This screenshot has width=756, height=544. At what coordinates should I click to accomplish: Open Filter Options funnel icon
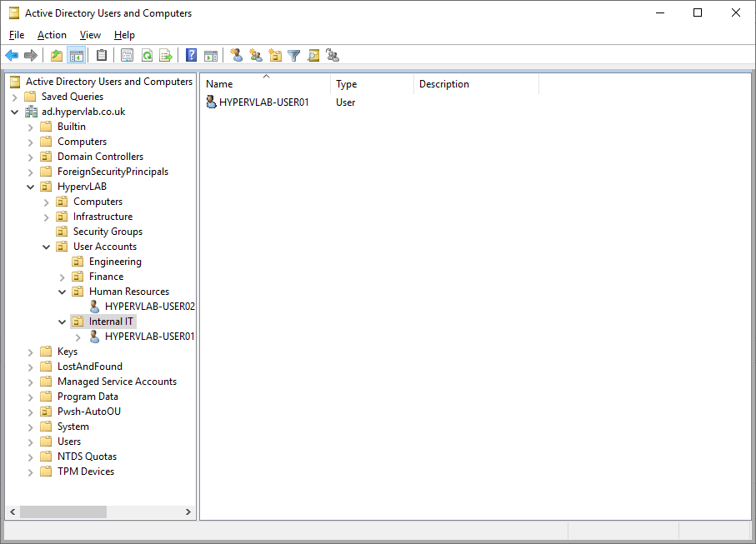point(294,56)
